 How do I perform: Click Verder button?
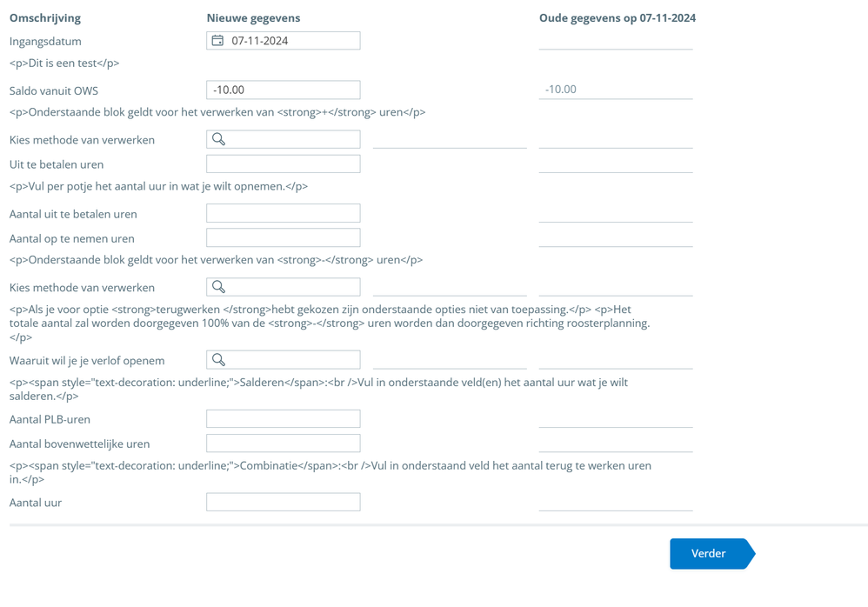point(712,553)
